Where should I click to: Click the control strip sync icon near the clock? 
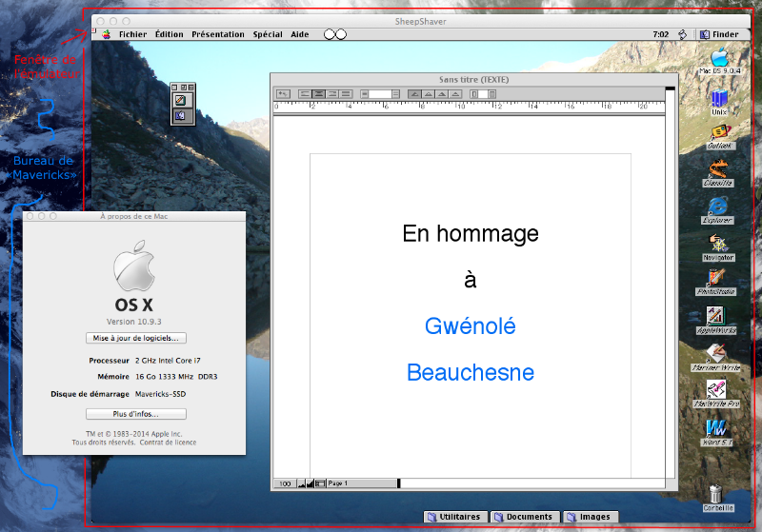(x=682, y=34)
